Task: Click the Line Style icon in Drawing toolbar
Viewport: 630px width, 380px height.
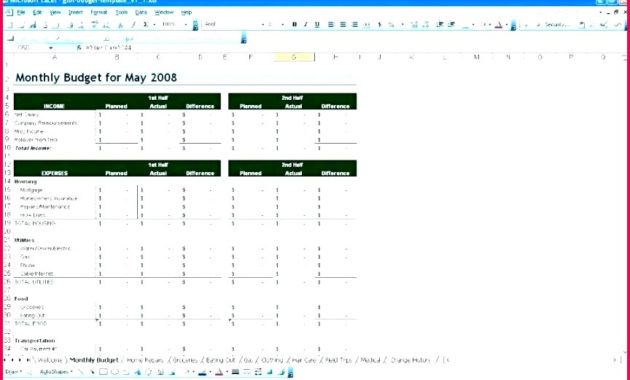Action: coord(235,372)
